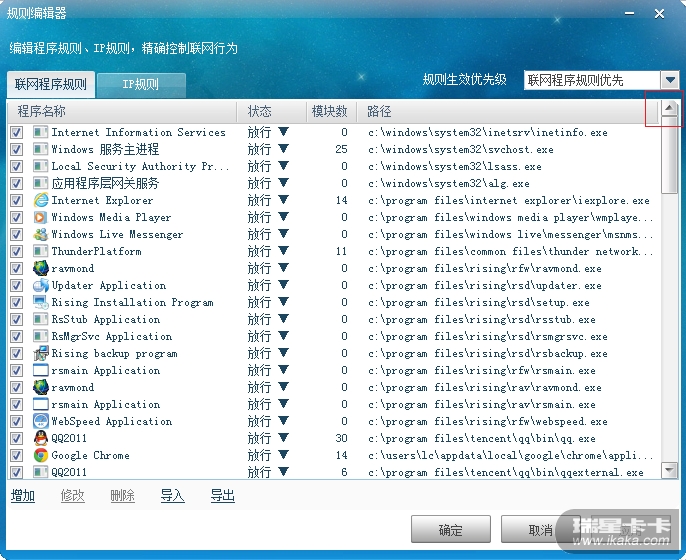Screen dimensions: 686x560
Task: Click the Local Security Authority program icon
Action: pos(41,166)
